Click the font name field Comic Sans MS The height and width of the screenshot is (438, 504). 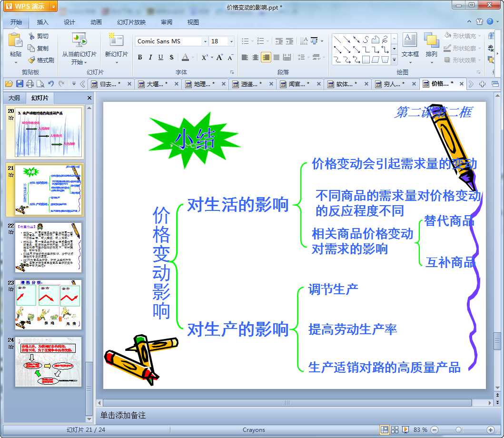169,41
